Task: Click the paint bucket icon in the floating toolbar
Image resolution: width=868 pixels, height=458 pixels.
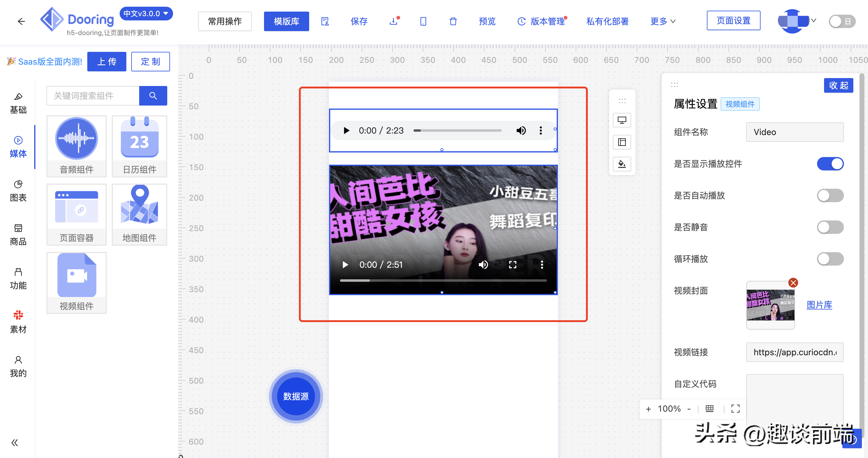Action: (x=622, y=164)
